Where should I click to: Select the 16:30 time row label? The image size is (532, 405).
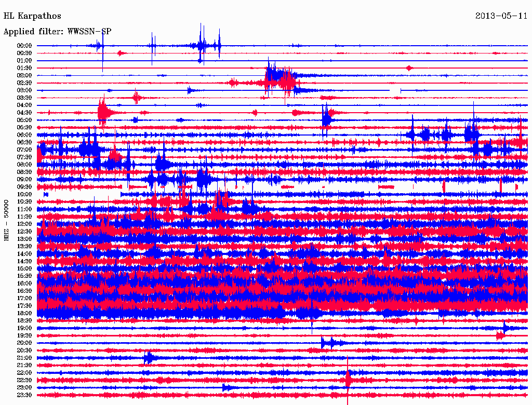24,291
